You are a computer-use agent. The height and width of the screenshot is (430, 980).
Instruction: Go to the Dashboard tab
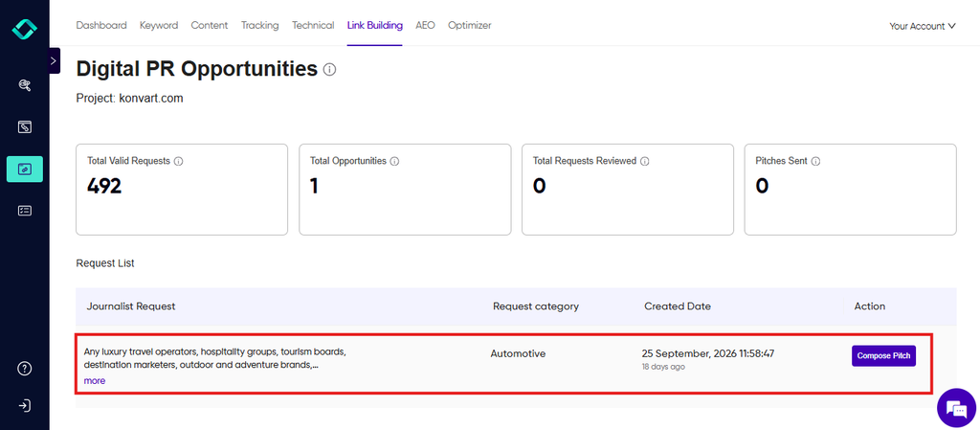pos(101,26)
